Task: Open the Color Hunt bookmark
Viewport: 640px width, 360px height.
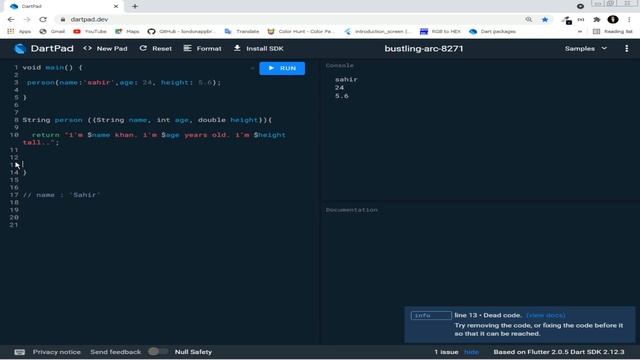Action: pyautogui.click(x=301, y=31)
